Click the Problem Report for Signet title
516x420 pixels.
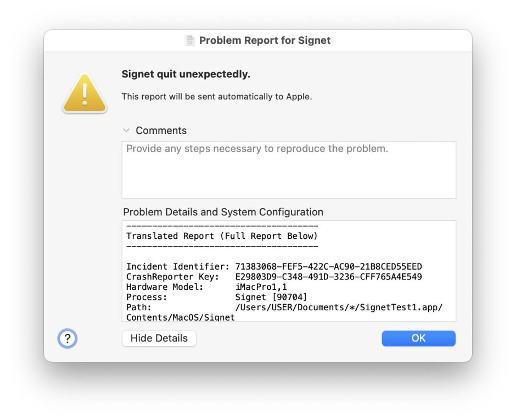(x=265, y=40)
